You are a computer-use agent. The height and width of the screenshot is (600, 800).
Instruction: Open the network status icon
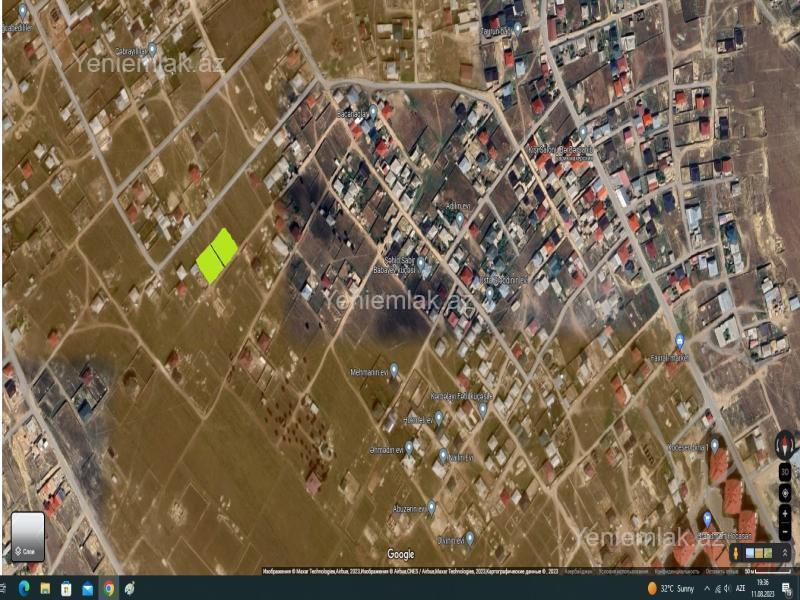coord(718,589)
